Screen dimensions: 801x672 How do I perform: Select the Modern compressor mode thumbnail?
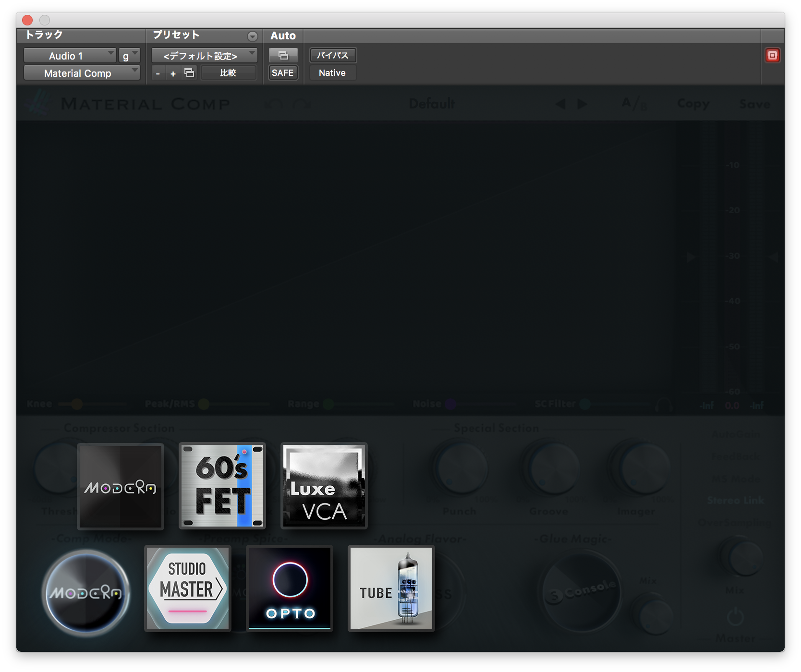click(x=121, y=486)
